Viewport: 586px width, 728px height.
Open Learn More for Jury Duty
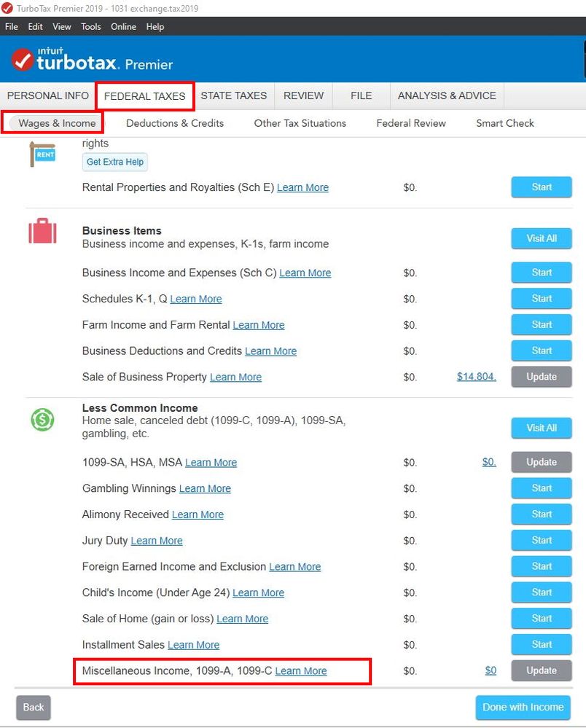157,541
